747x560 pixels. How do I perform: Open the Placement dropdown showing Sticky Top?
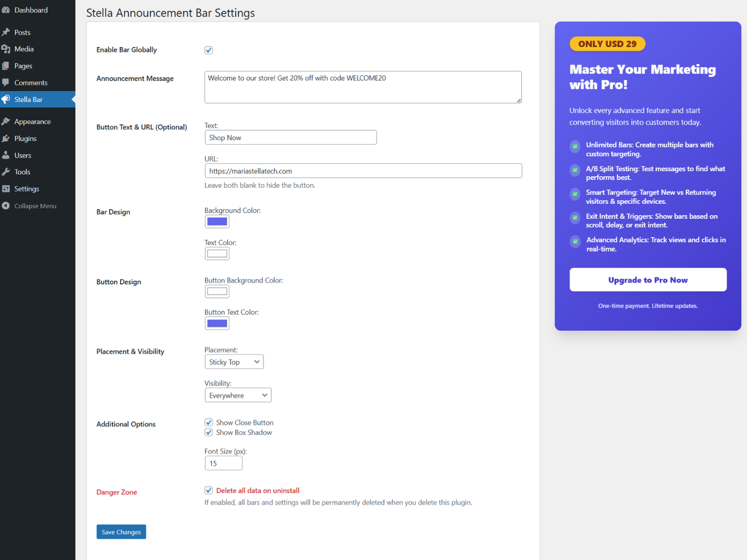(234, 361)
